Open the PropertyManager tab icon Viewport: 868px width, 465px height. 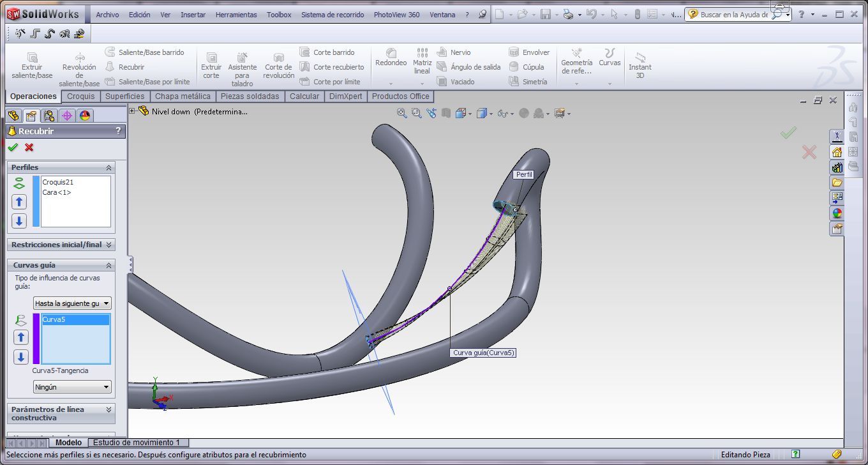coord(31,116)
